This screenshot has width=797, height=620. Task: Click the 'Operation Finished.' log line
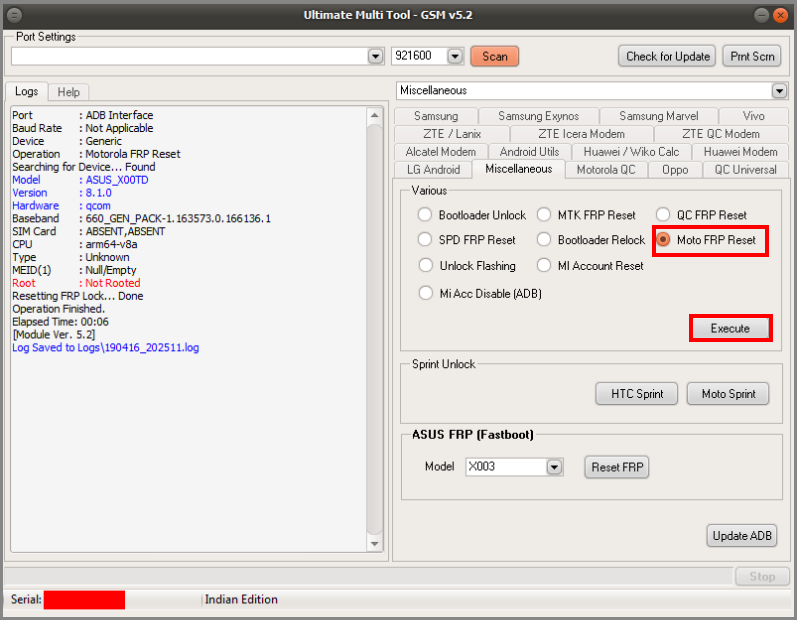tap(58, 309)
